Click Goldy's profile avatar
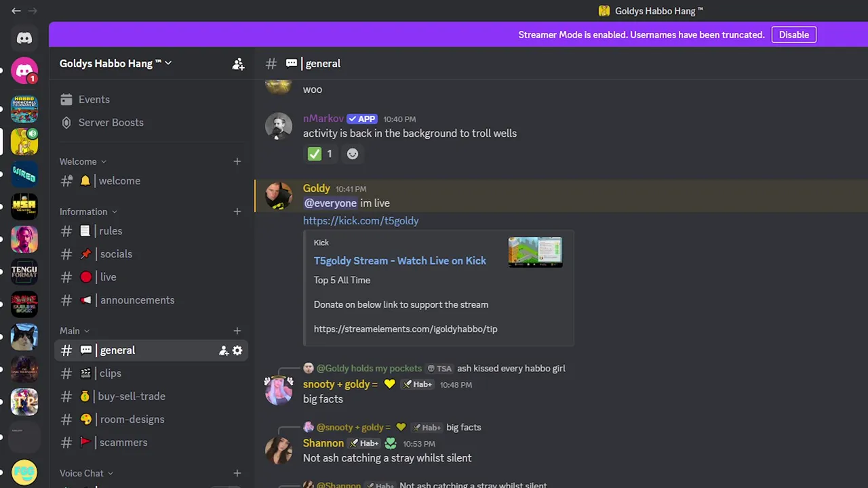 pos(278,196)
